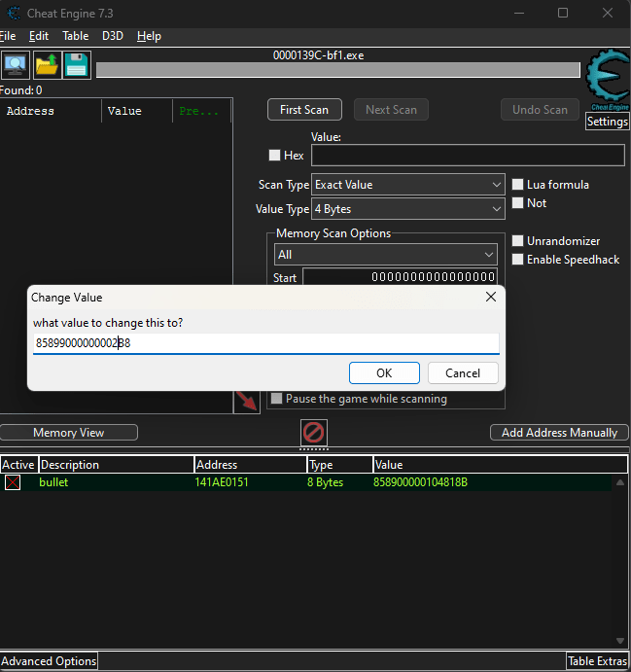Click Cheat Engine title bar app icon

pos(14,14)
